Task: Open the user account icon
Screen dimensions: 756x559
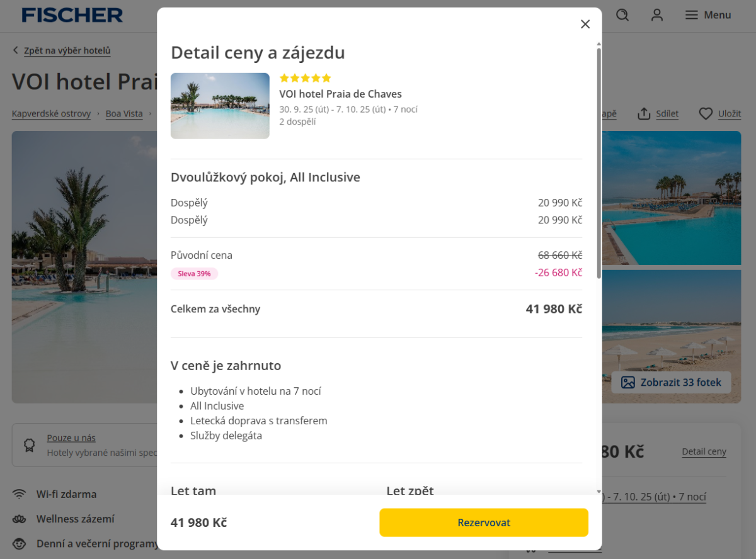Action: 657,15
